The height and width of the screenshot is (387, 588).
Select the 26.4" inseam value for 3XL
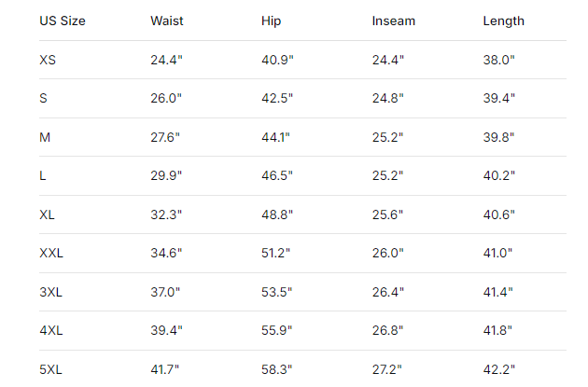pos(388,292)
